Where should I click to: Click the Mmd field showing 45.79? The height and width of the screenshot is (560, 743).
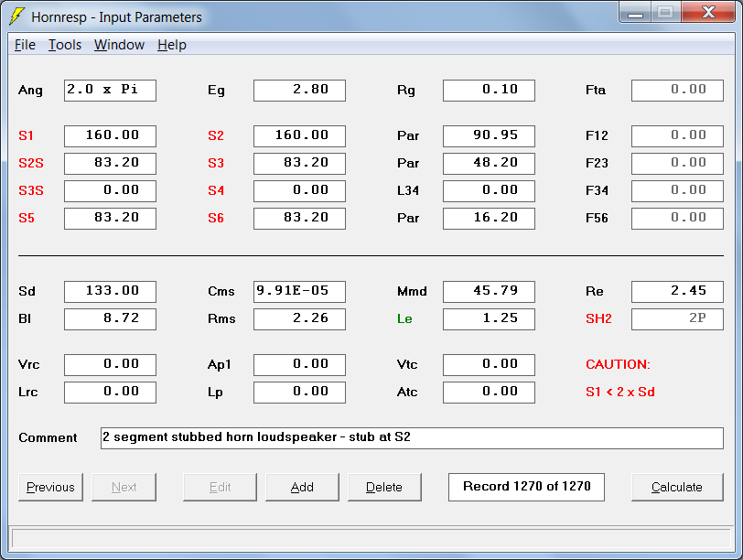pos(489,292)
